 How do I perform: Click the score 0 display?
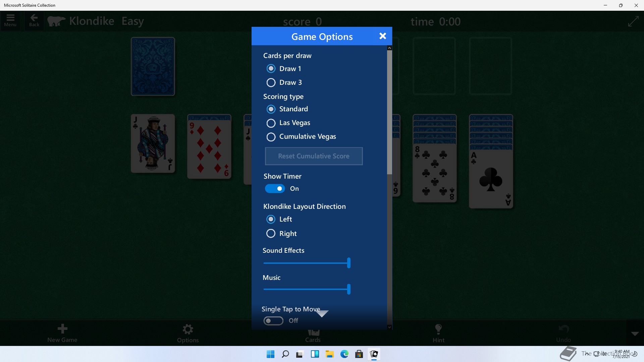[302, 22]
